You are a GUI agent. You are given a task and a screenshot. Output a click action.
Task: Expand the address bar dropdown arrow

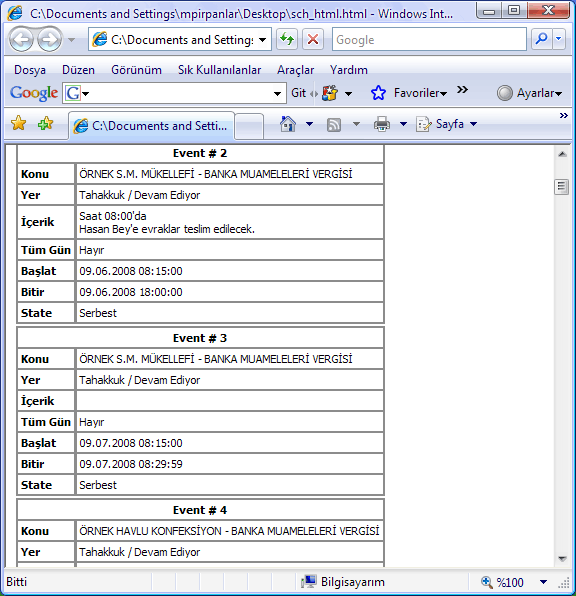(x=262, y=40)
